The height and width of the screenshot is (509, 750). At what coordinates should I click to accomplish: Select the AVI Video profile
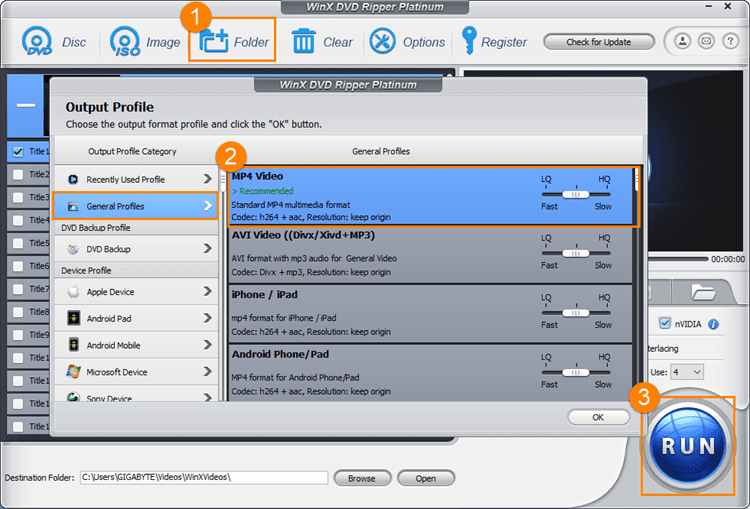(x=430, y=255)
